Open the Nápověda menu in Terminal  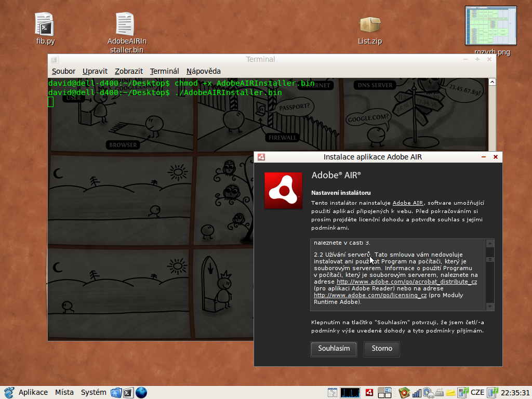(204, 71)
